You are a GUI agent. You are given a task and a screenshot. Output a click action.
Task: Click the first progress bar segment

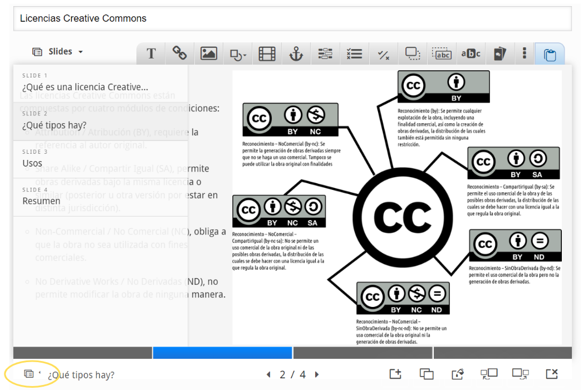click(83, 353)
